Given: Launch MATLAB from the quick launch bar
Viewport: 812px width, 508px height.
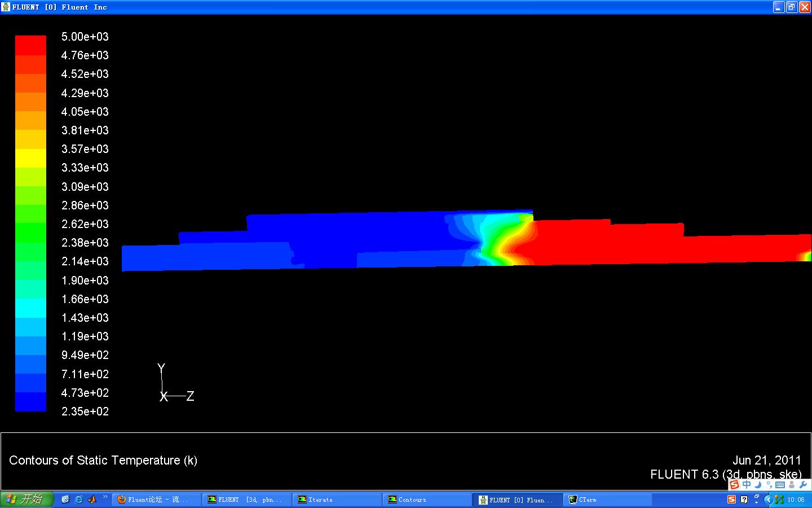Looking at the screenshot, I should tap(92, 500).
